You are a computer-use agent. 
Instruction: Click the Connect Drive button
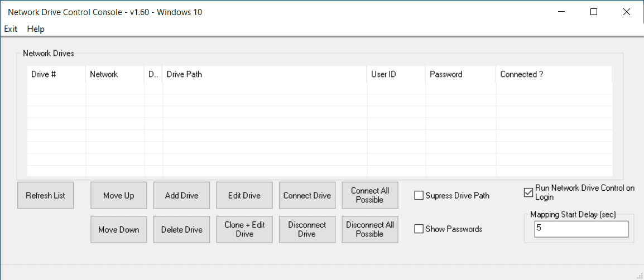[307, 195]
